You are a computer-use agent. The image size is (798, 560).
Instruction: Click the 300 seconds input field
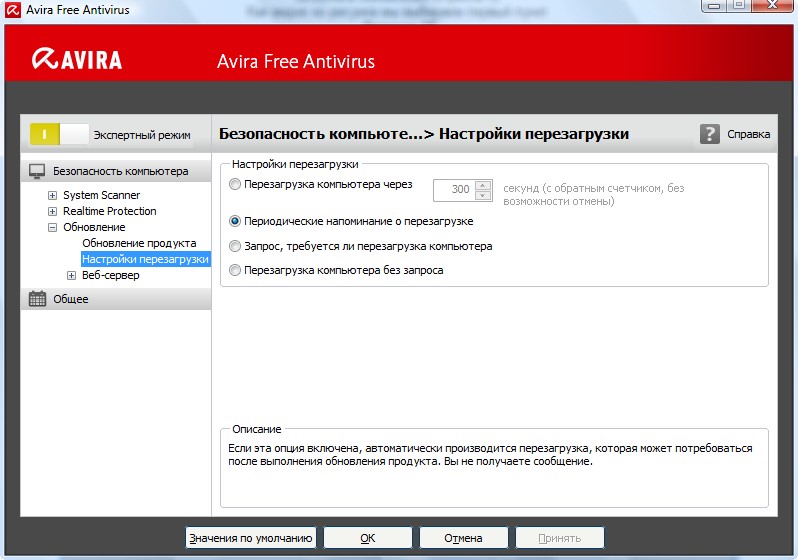point(454,190)
